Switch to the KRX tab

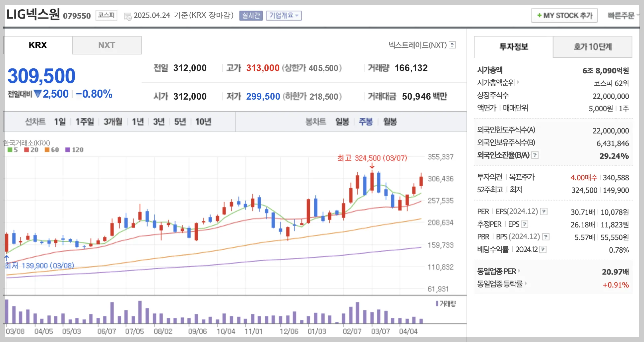38,45
